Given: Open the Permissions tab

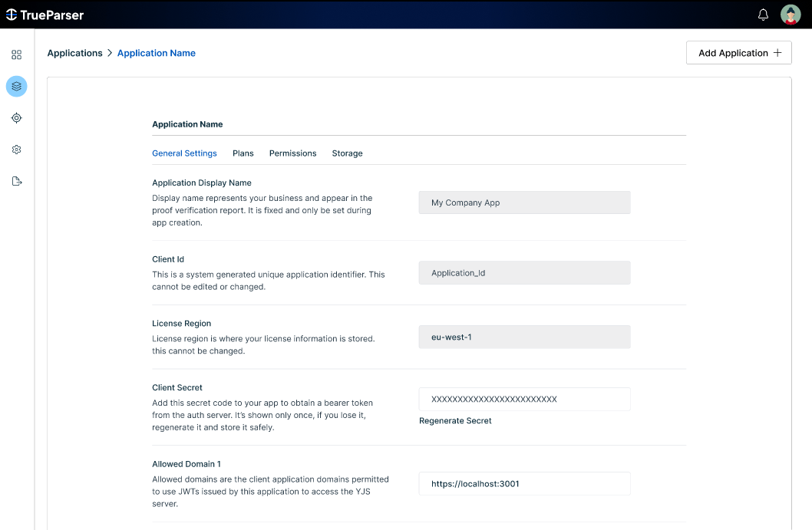Looking at the screenshot, I should (292, 153).
